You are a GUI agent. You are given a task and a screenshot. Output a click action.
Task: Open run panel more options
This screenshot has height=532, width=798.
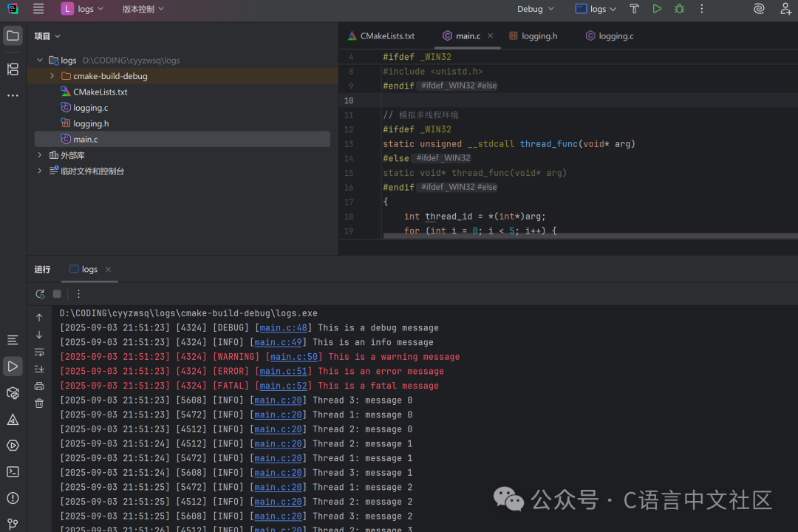coord(78,294)
